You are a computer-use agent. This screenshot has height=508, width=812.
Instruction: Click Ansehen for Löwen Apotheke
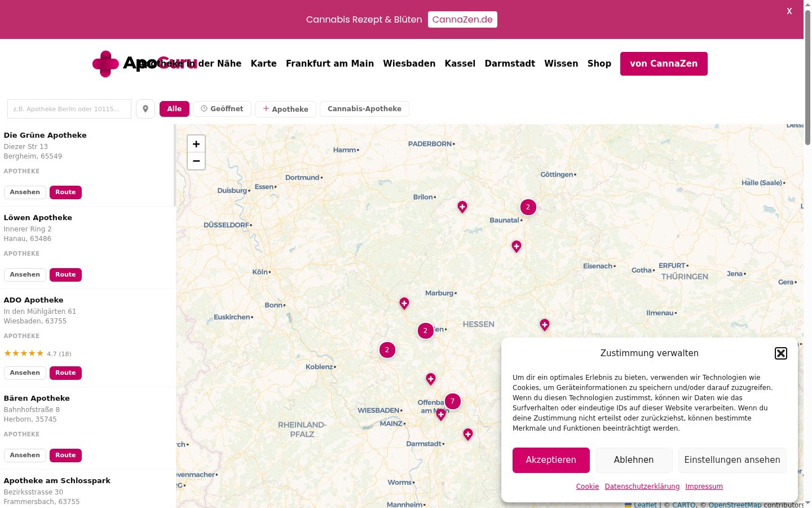click(25, 275)
